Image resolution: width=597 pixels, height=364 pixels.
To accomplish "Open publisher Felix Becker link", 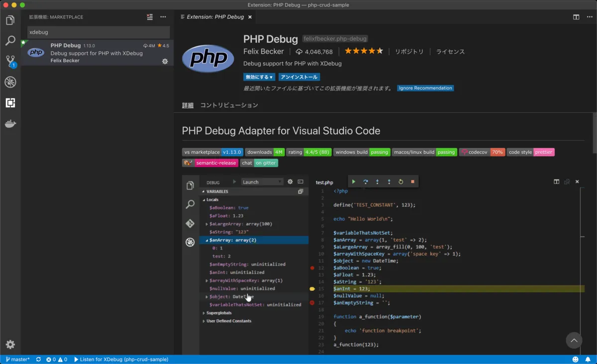I will [264, 51].
